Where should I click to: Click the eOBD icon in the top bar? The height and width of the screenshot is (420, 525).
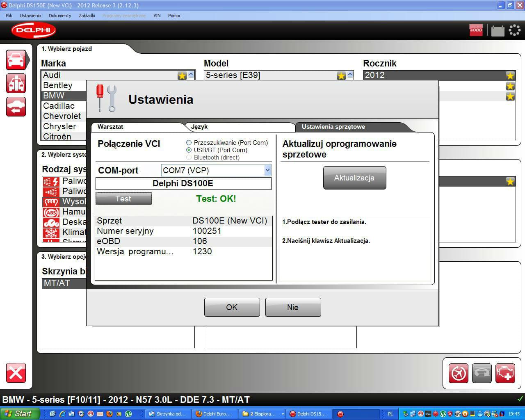476,30
